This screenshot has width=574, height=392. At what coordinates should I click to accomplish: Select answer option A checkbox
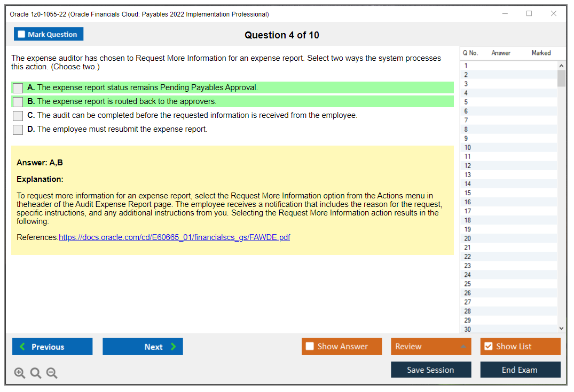pos(18,88)
